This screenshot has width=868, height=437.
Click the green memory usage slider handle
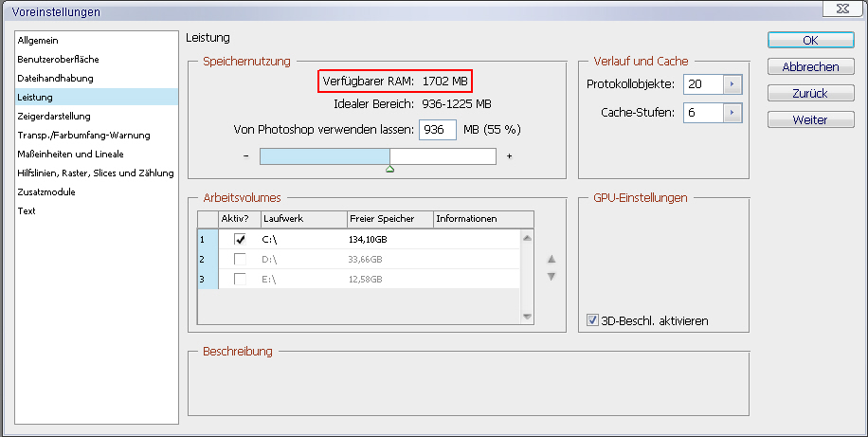389,169
